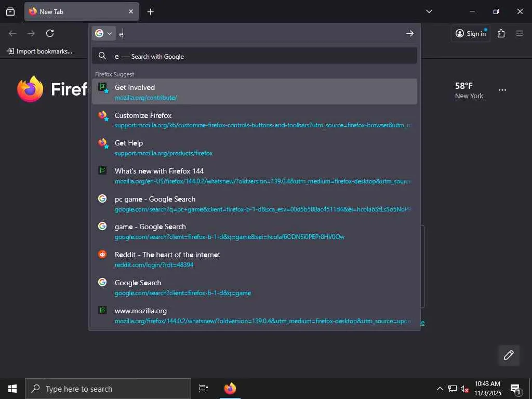Open the recent browsing view icon
This screenshot has height=399, width=532.
click(10, 11)
